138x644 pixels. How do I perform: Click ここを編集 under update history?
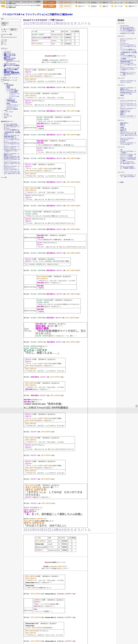tap(120, 182)
